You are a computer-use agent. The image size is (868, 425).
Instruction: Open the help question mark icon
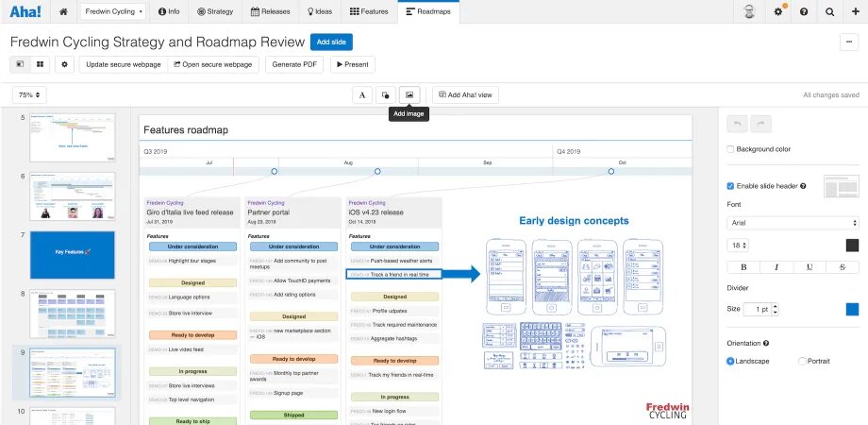pos(804,11)
